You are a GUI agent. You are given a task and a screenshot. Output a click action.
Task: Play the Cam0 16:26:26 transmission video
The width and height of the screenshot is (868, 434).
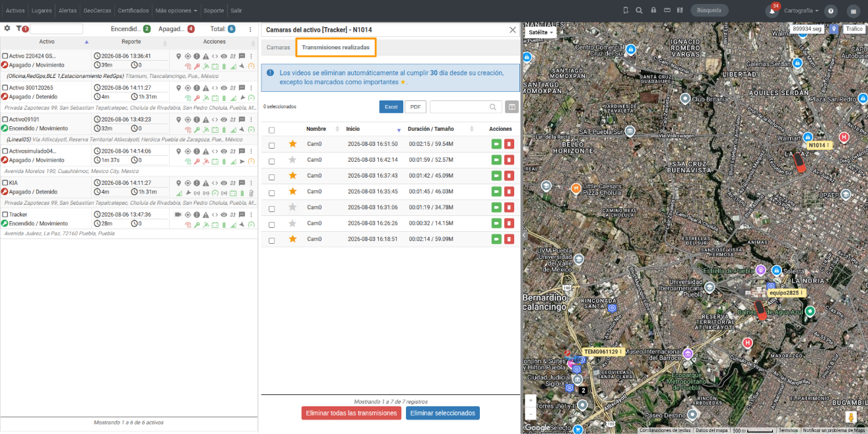tap(496, 223)
